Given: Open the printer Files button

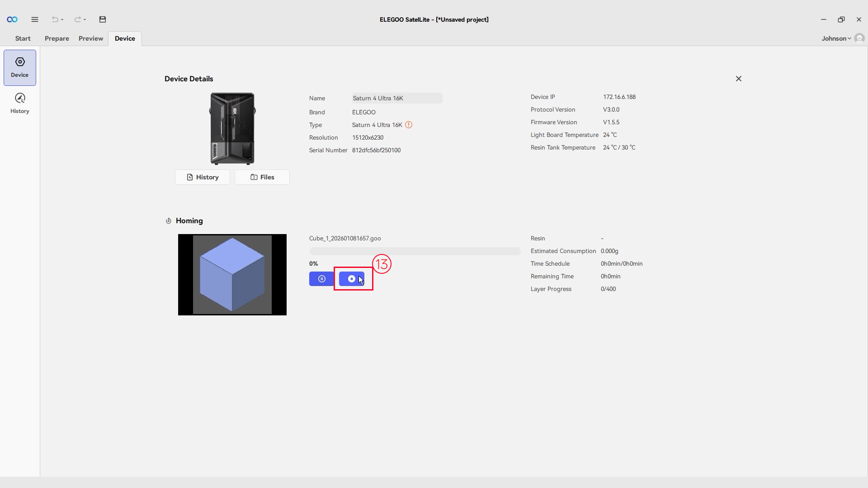Looking at the screenshot, I should coord(262,177).
